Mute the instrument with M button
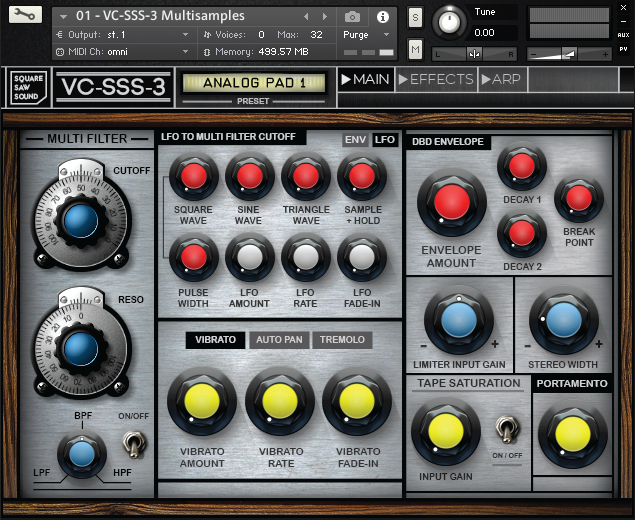The image size is (635, 520). tap(415, 49)
